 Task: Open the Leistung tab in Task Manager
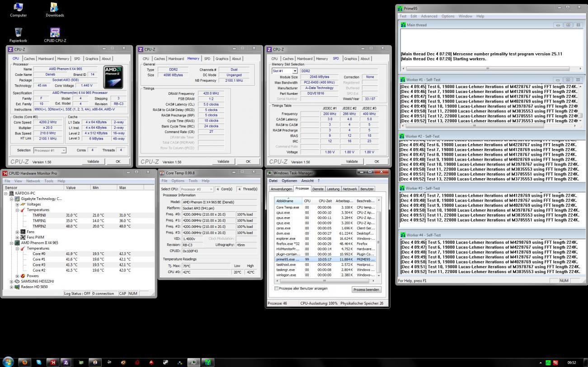click(333, 189)
